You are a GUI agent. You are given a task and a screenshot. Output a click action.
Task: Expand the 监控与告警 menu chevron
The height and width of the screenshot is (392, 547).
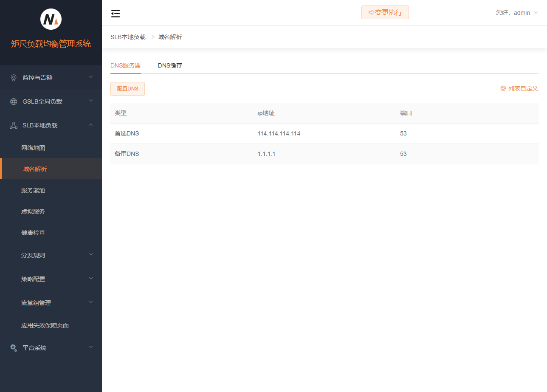[x=90, y=77]
